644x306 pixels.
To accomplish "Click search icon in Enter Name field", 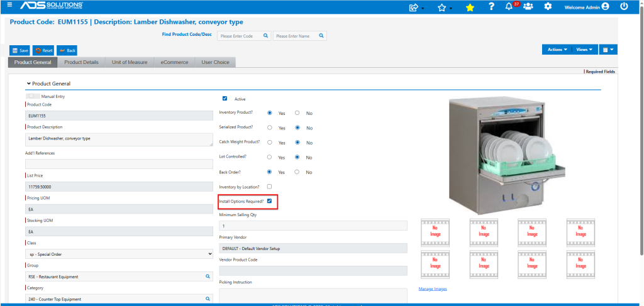I will coord(321,36).
